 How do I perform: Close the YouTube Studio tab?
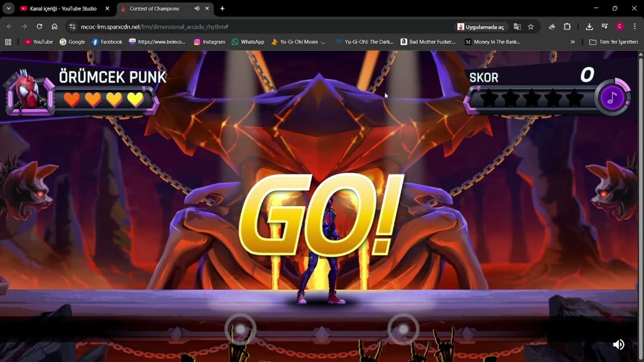(x=107, y=9)
